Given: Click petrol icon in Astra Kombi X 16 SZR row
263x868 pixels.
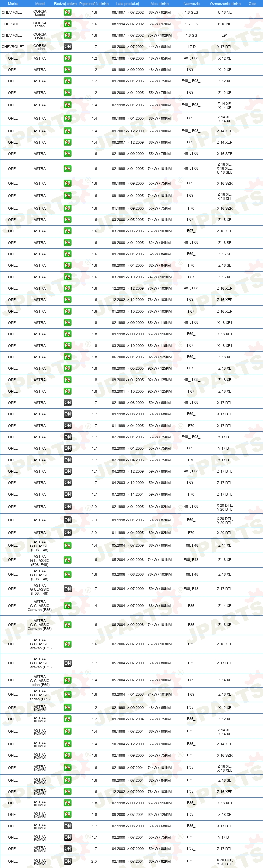Looking at the screenshot, I should [67, 755].
